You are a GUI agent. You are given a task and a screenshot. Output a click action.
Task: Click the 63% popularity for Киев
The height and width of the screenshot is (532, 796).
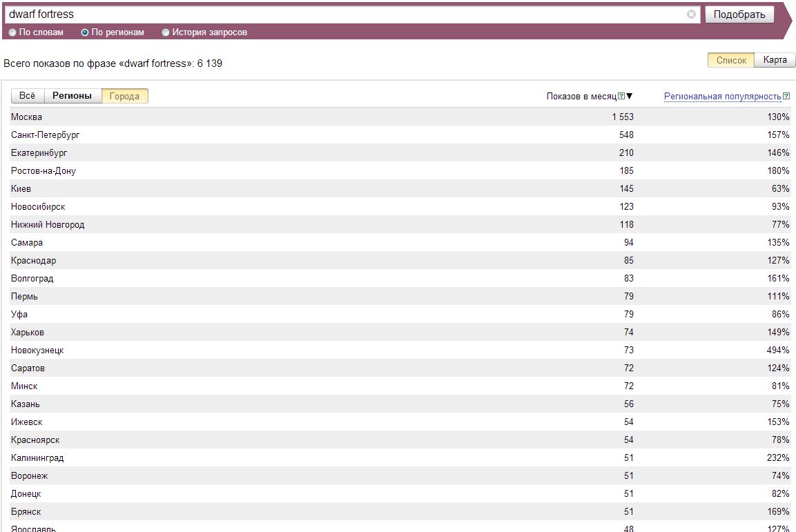tap(780, 188)
